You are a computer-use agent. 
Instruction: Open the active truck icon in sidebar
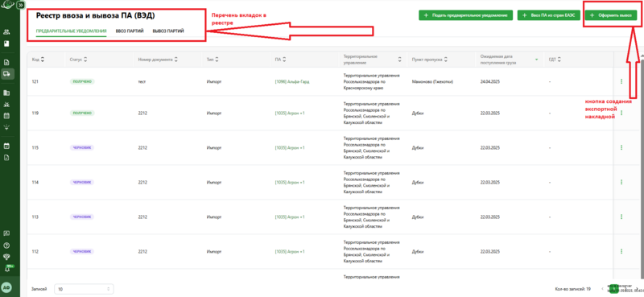pyautogui.click(x=6, y=74)
